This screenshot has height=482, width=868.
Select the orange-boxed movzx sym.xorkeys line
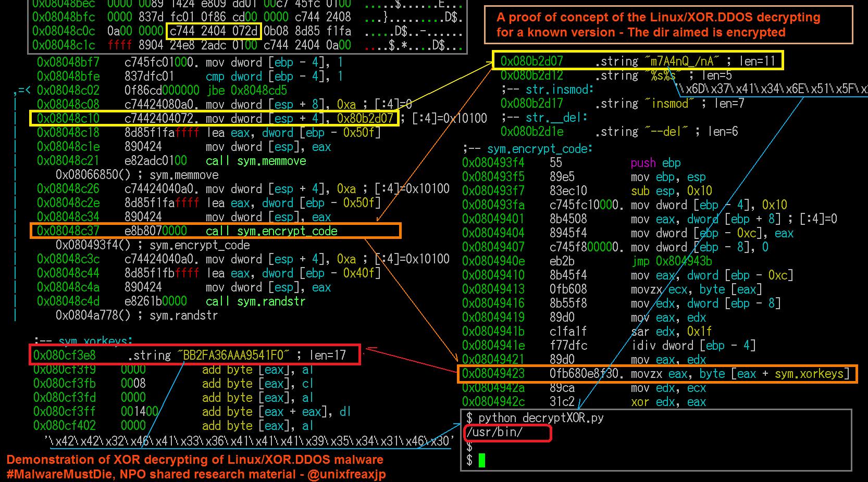tap(656, 374)
